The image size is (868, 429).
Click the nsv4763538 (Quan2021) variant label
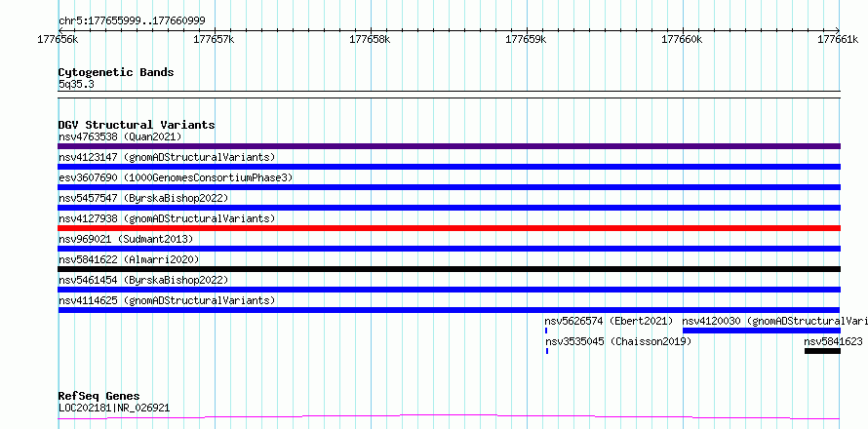(120, 136)
